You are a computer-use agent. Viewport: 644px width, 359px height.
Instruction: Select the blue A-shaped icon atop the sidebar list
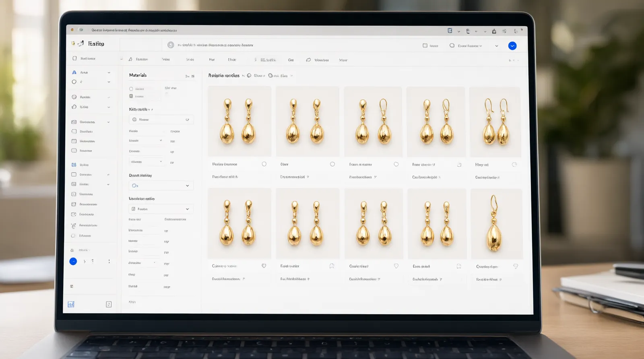point(74,72)
